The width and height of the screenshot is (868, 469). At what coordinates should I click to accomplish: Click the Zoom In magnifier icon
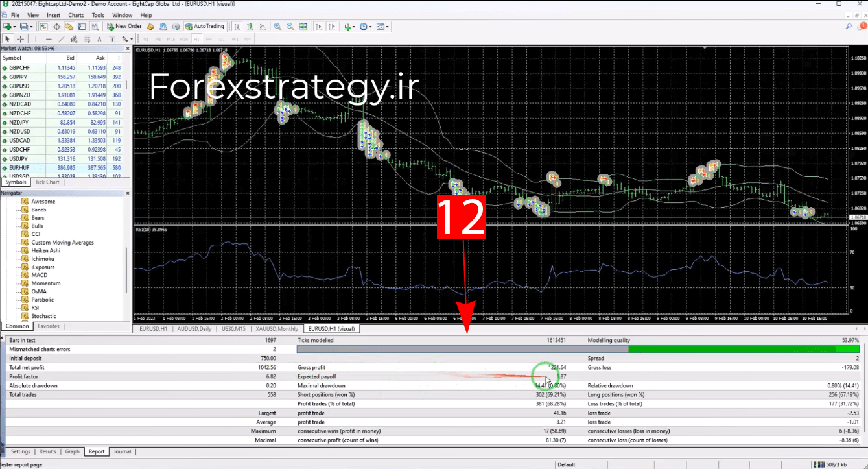pyautogui.click(x=277, y=27)
